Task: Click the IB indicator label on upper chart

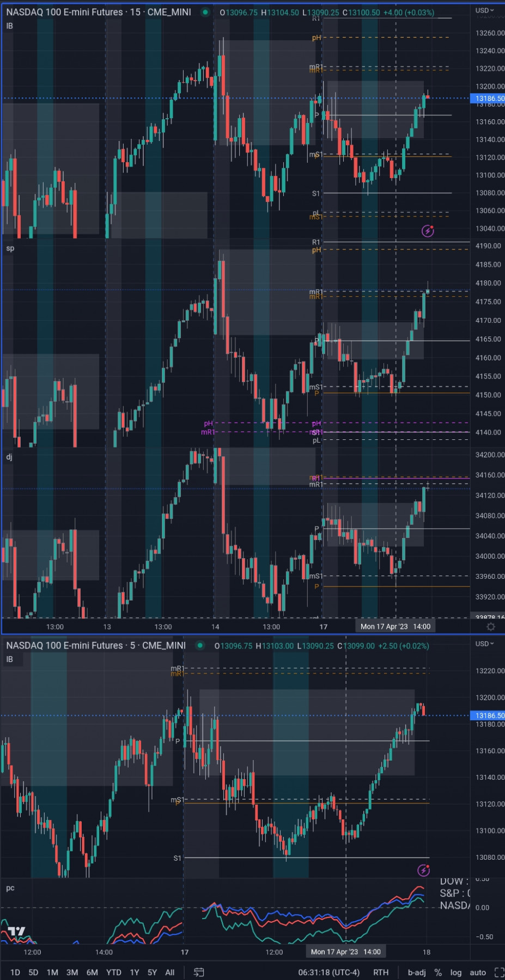Action: click(x=10, y=26)
